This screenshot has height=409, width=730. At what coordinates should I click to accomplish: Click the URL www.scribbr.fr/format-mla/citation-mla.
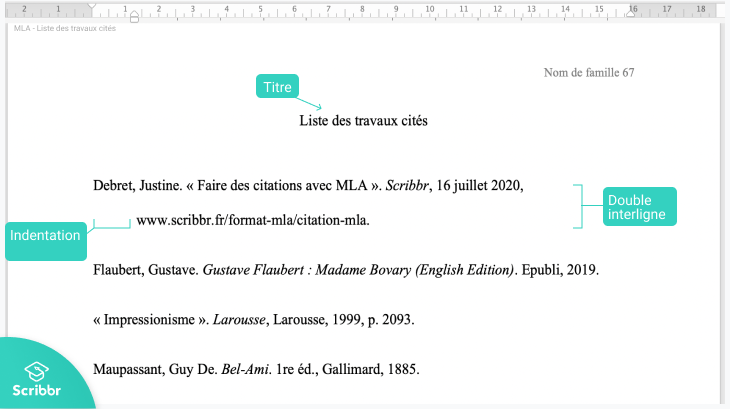[253, 220]
